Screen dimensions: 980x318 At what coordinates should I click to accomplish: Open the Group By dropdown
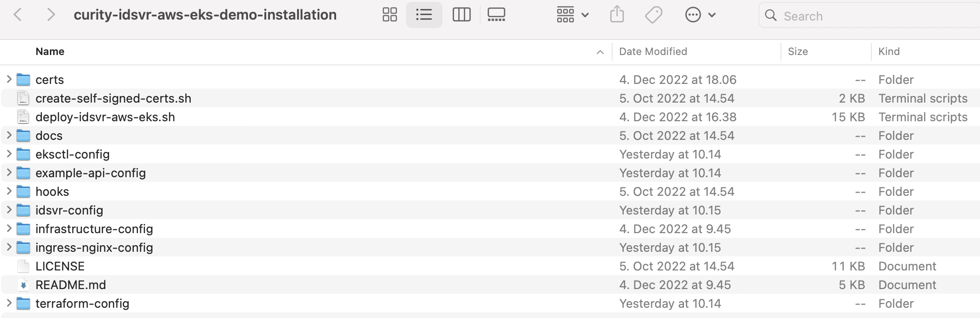tap(572, 15)
